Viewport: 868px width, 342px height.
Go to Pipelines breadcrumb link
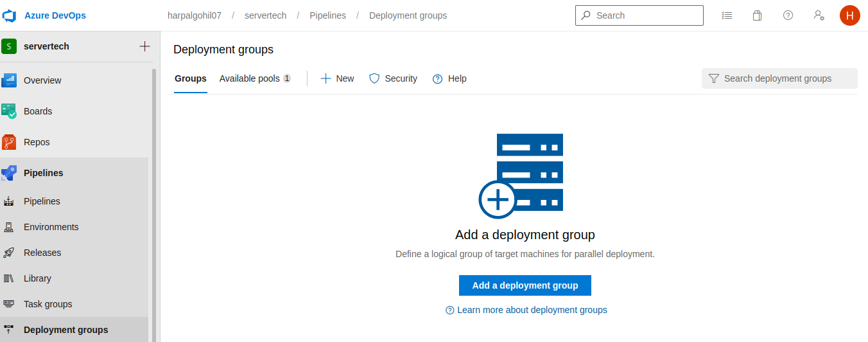tap(328, 15)
